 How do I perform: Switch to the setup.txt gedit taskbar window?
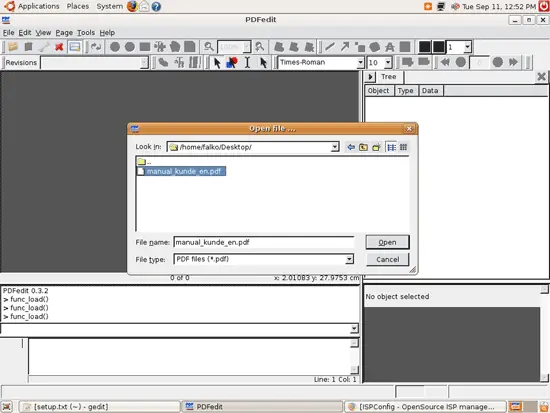(x=99, y=407)
